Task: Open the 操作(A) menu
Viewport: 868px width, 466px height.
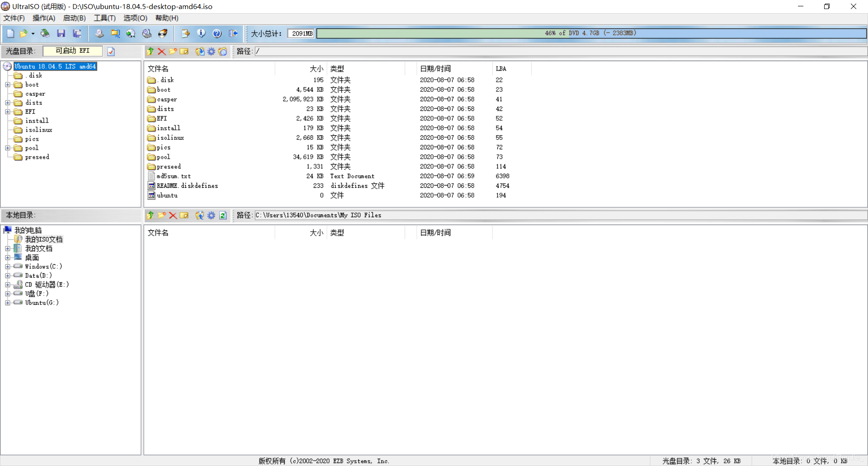Action: 44,18
